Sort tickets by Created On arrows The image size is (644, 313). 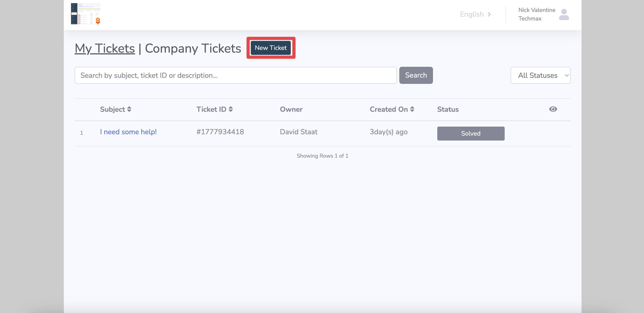point(412,109)
